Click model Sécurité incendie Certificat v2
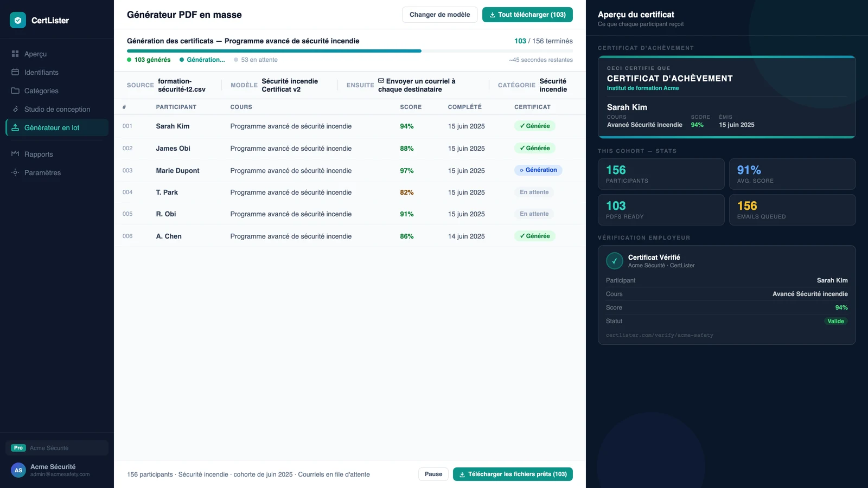Screen dimensions: 868x488 pyautogui.click(x=290, y=85)
